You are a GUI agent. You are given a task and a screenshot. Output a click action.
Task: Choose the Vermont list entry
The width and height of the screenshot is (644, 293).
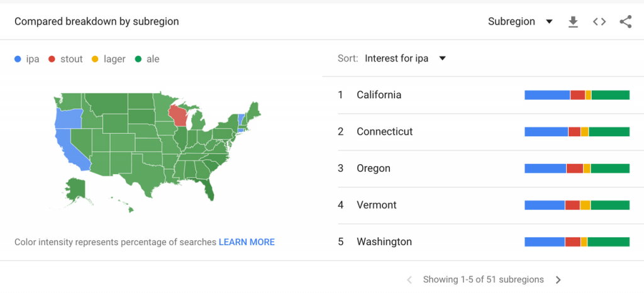tap(484, 205)
